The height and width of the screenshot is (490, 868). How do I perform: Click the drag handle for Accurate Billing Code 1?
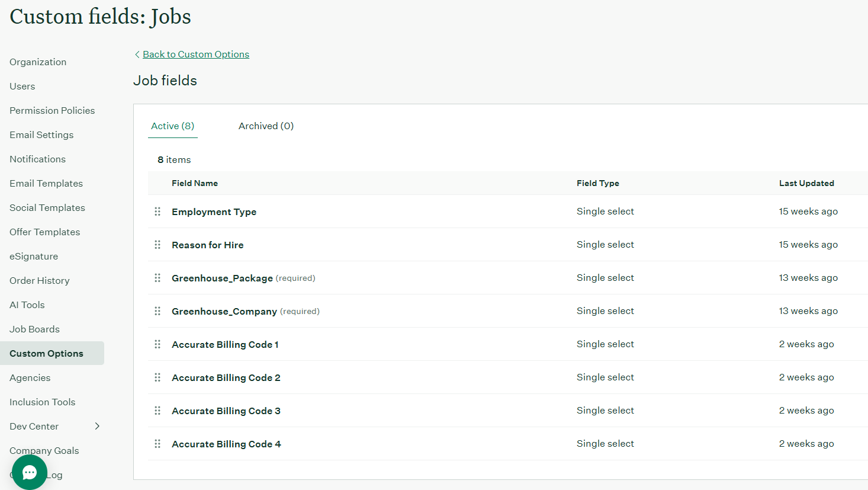[x=157, y=344]
